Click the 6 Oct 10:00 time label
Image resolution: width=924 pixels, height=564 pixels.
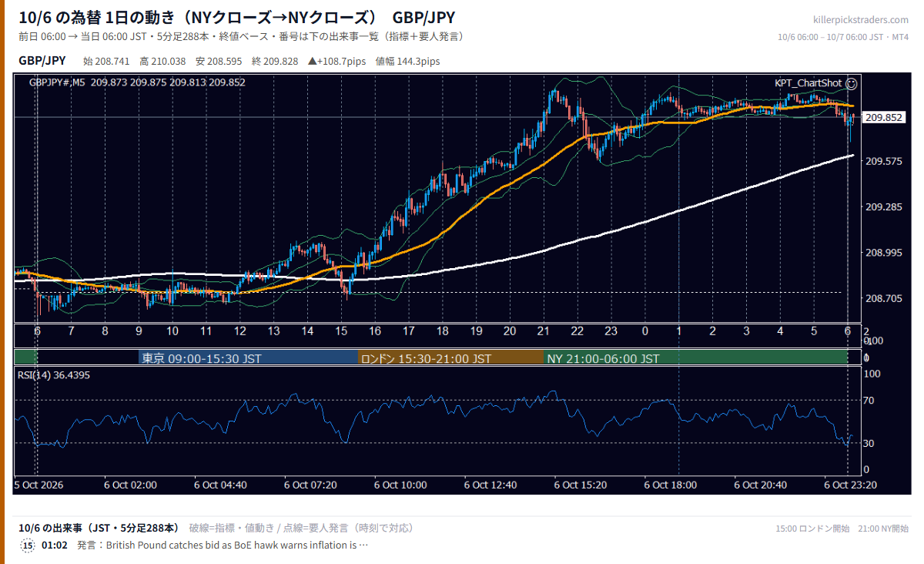pos(400,485)
